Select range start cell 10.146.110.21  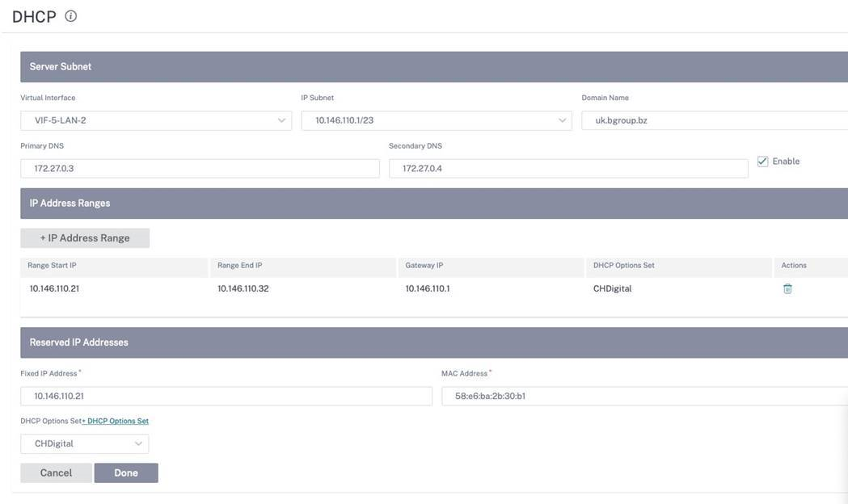pyautogui.click(x=54, y=288)
